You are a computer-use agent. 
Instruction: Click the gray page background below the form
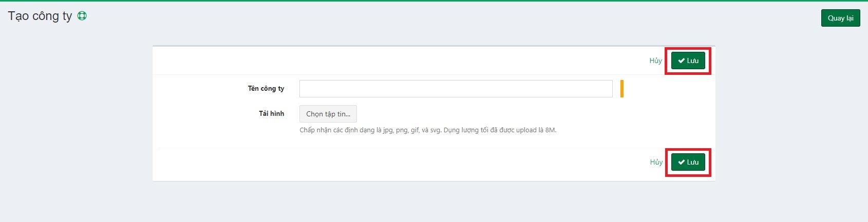tap(434, 203)
